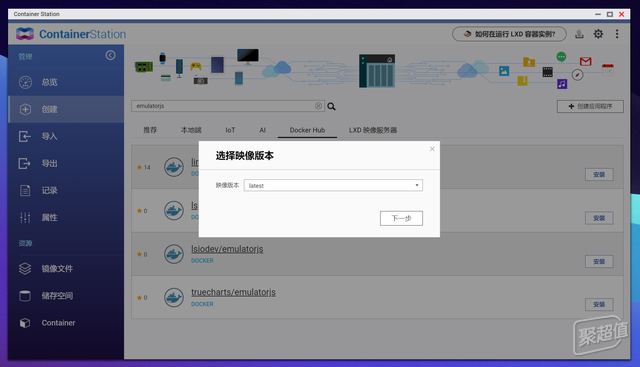Switch to the 本地端 tab
Viewport: 640px width, 367px height.
(191, 130)
